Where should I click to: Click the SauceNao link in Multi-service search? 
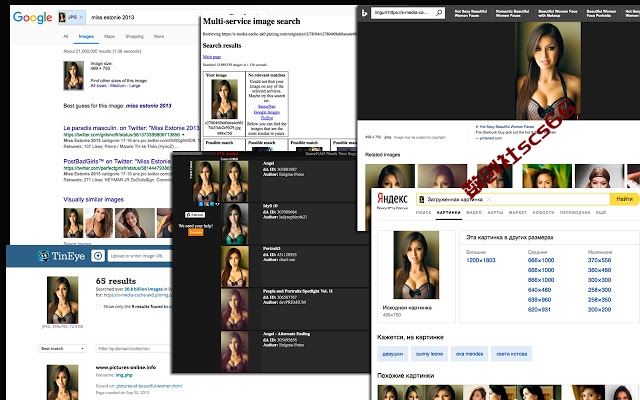click(x=267, y=107)
